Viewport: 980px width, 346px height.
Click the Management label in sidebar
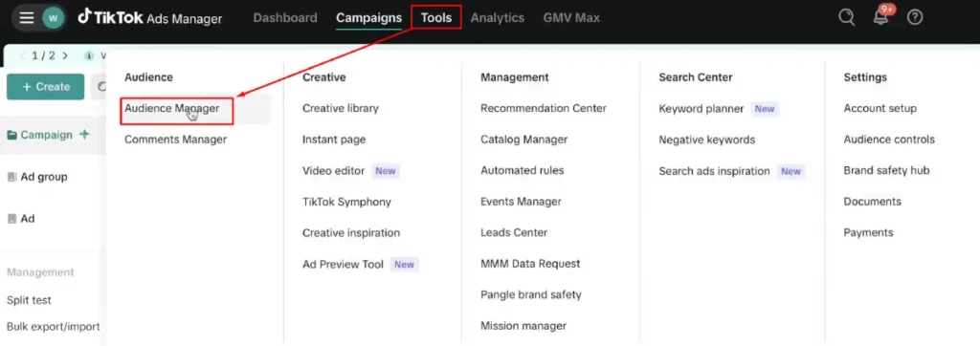point(40,272)
